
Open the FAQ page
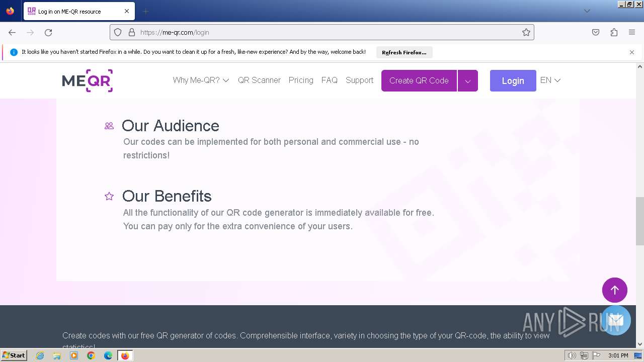(x=330, y=80)
